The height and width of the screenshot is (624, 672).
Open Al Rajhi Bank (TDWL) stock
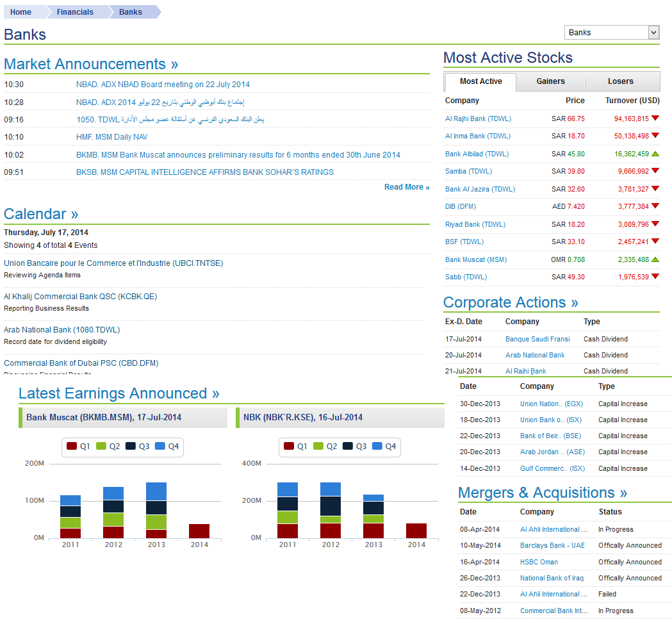click(x=478, y=119)
